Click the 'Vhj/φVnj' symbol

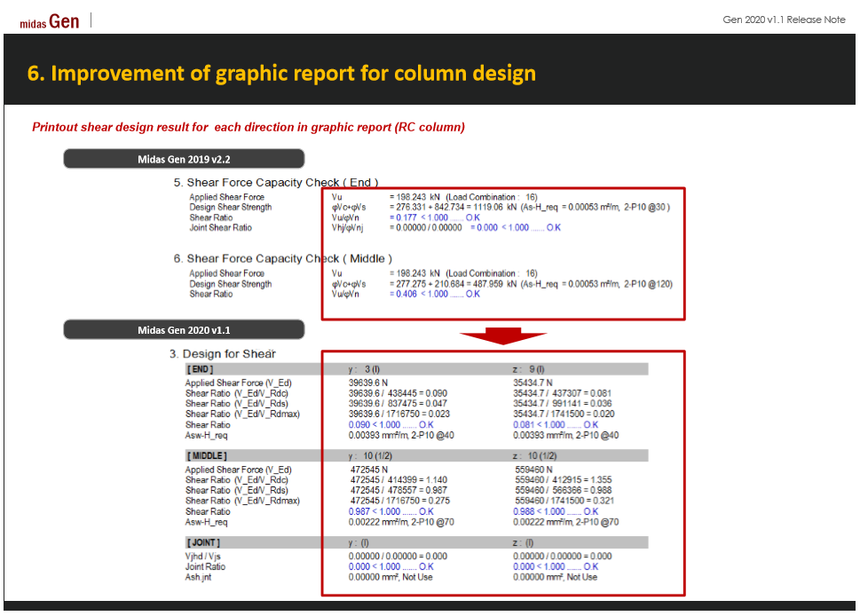[347, 227]
